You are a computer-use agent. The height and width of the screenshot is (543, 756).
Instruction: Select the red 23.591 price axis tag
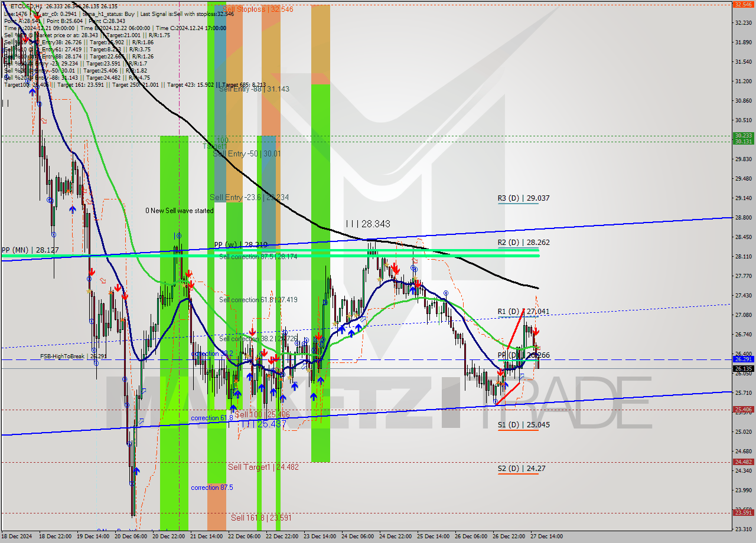[742, 512]
